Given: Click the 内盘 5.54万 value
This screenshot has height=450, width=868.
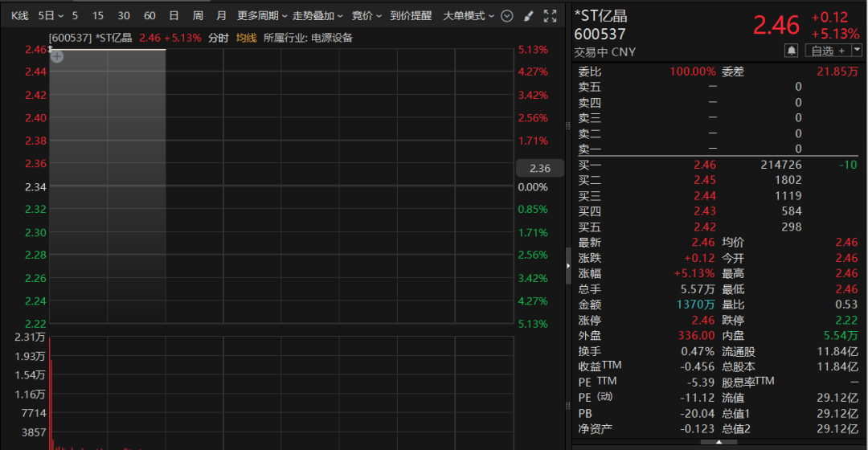Looking at the screenshot, I should [841, 335].
